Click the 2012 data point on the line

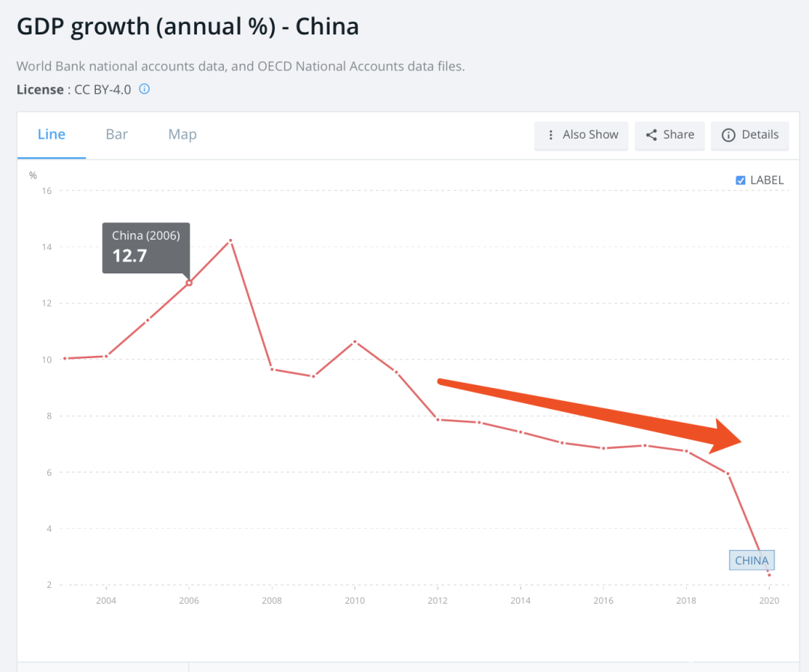[x=437, y=419]
